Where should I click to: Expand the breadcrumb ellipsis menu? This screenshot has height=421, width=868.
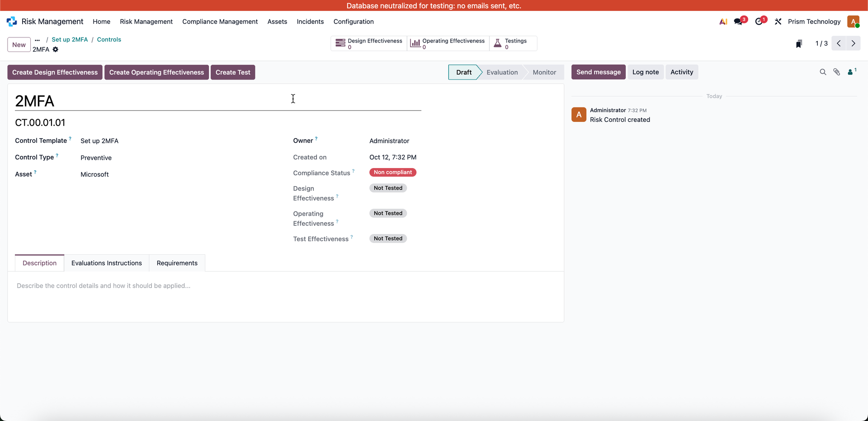(x=37, y=40)
